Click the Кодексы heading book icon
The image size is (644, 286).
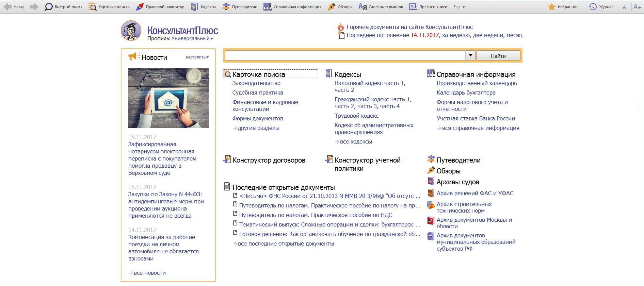click(329, 73)
